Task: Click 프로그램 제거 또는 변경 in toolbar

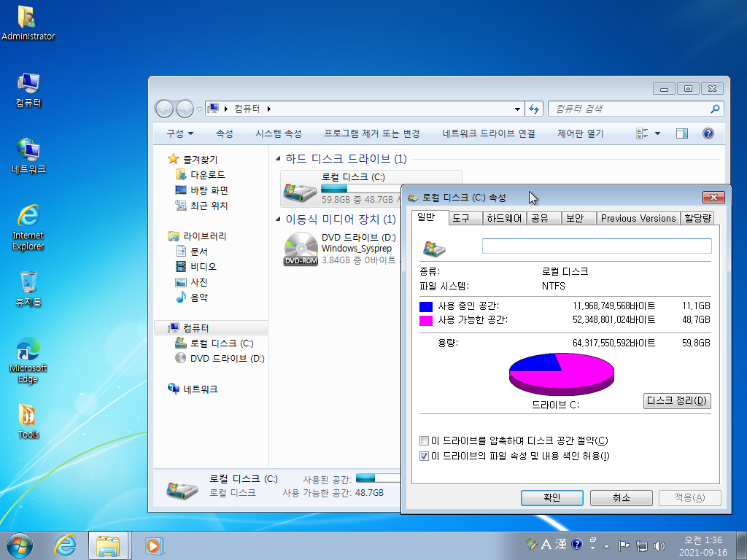Action: coord(371,133)
